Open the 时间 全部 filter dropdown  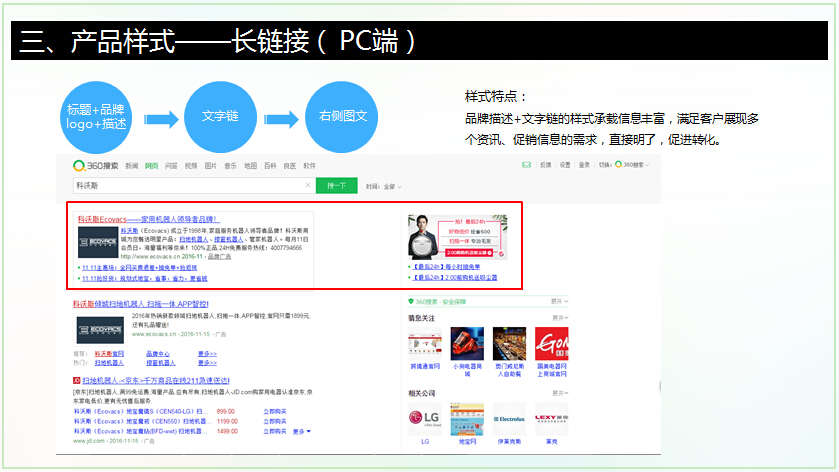[382, 186]
